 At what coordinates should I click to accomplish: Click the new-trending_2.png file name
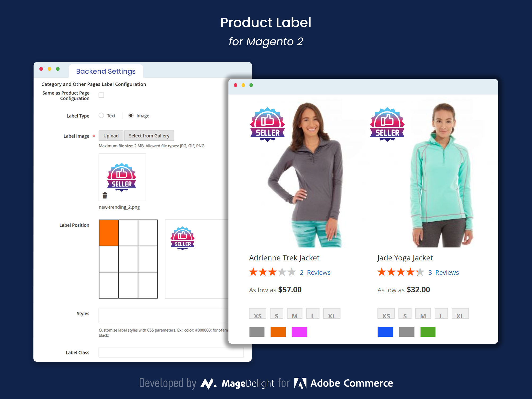(119, 207)
